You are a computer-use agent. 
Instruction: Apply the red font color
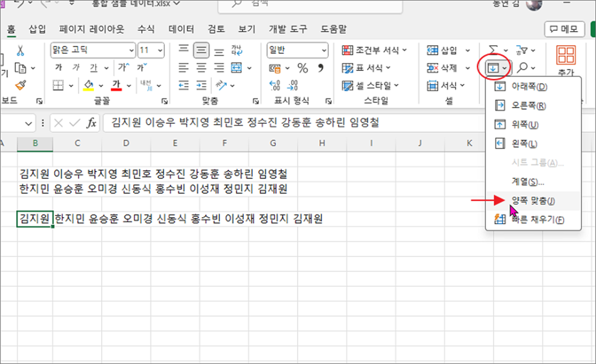[x=117, y=85]
